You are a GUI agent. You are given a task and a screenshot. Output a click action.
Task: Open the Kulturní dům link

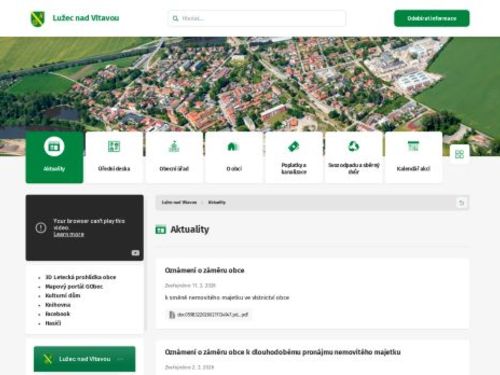pyautogui.click(x=63, y=295)
